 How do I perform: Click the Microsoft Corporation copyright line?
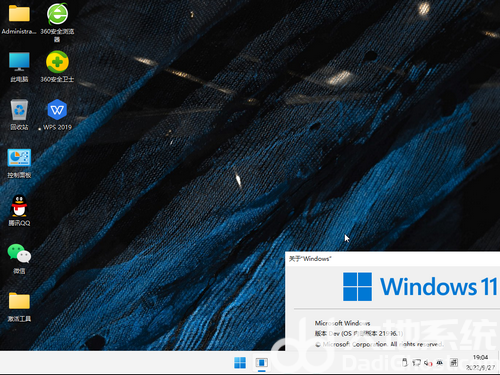[x=379, y=344]
